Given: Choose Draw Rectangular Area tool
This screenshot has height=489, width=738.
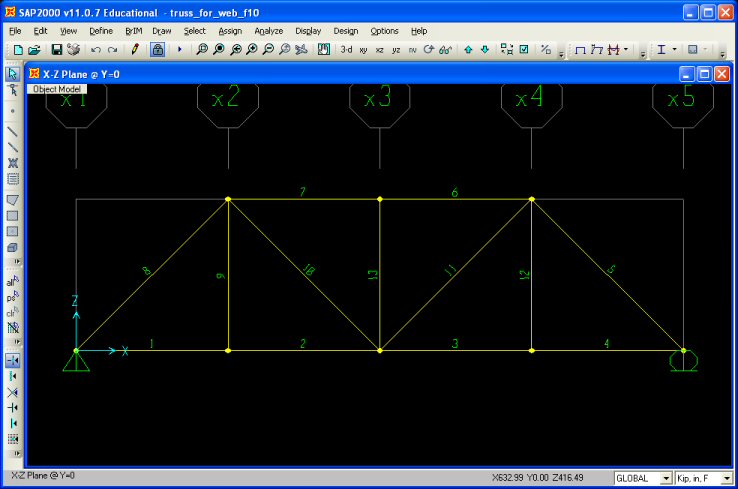Looking at the screenshot, I should 13,216.
